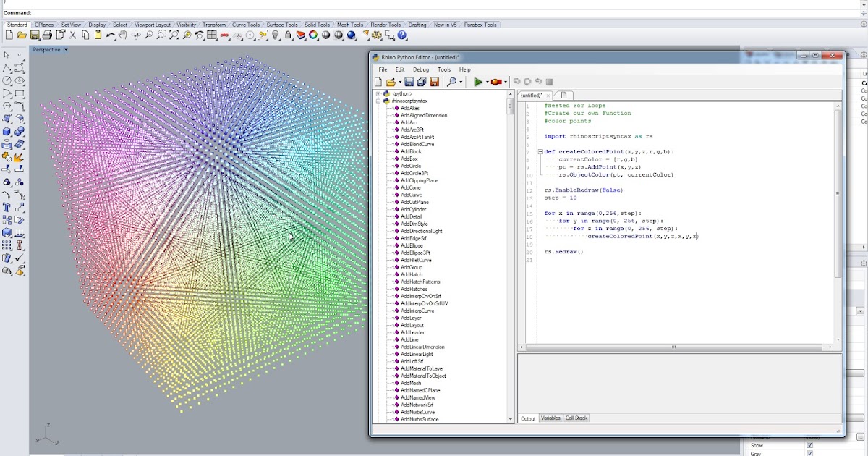Screen dimensions: 868x456
Task: Click the Save icon in the Python editor
Action: tap(409, 81)
